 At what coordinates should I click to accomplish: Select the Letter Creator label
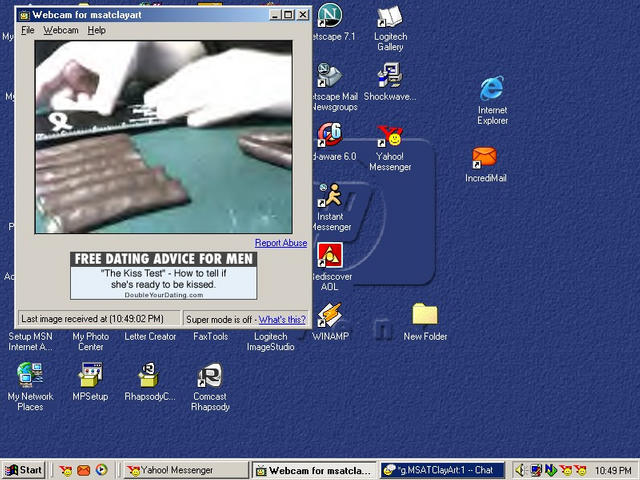pos(150,337)
